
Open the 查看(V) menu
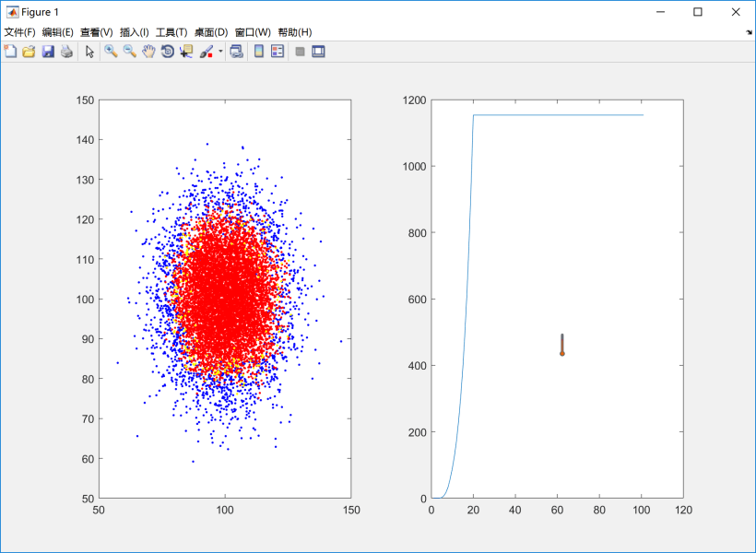click(x=97, y=32)
